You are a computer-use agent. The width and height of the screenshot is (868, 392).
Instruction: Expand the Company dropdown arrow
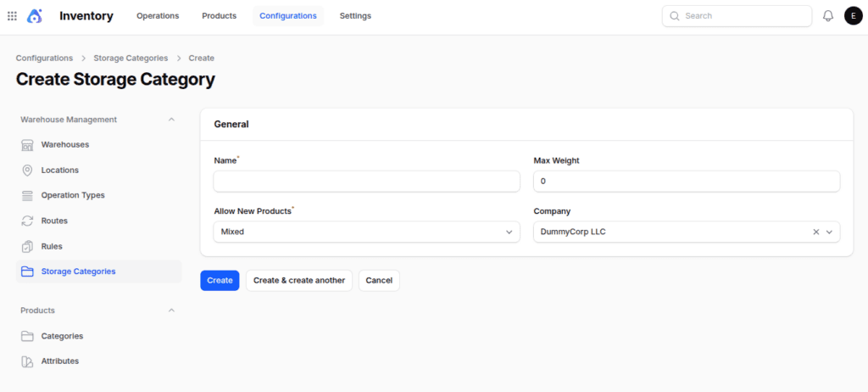click(x=829, y=232)
